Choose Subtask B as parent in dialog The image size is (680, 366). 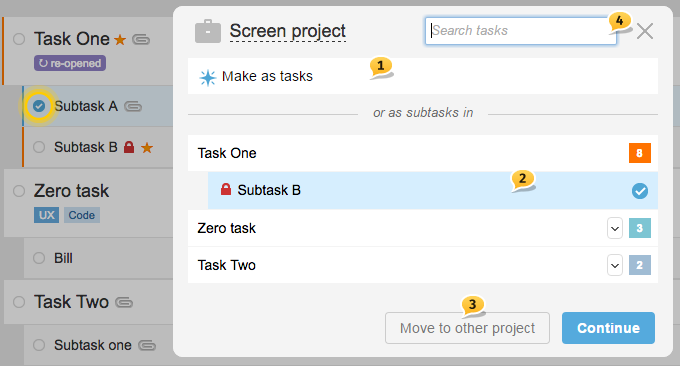click(433, 190)
